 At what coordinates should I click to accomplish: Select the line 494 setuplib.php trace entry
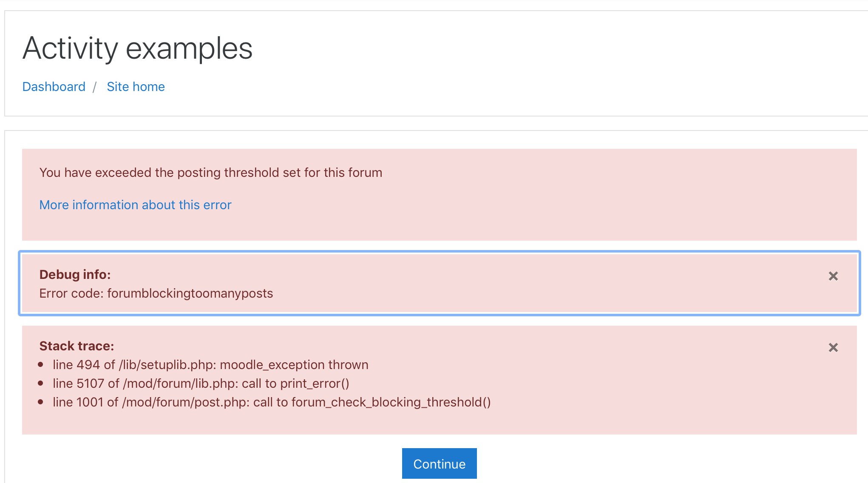click(210, 365)
